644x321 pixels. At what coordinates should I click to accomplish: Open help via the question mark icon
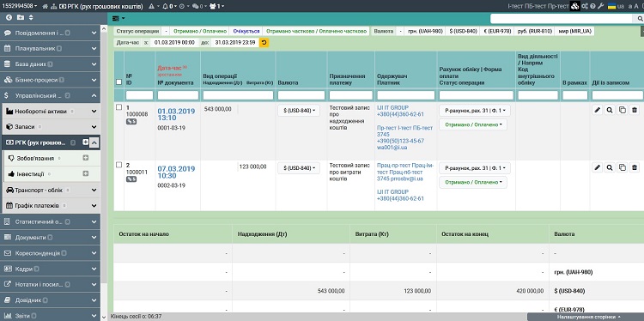tap(592, 6)
